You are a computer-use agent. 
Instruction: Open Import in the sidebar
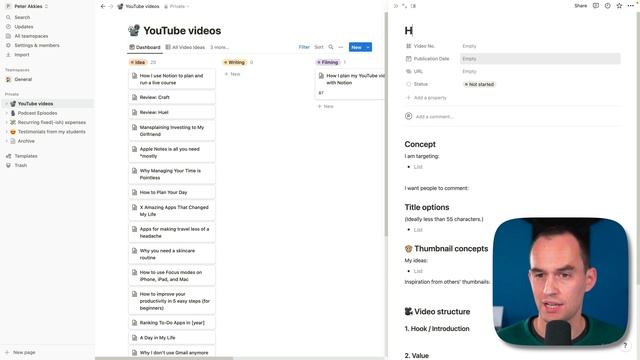tap(22, 55)
